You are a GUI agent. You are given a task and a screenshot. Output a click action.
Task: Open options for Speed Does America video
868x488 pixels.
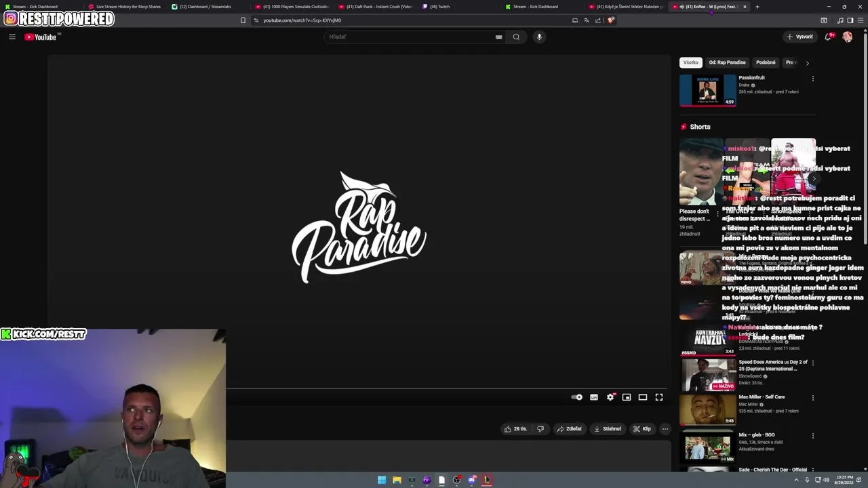click(813, 363)
